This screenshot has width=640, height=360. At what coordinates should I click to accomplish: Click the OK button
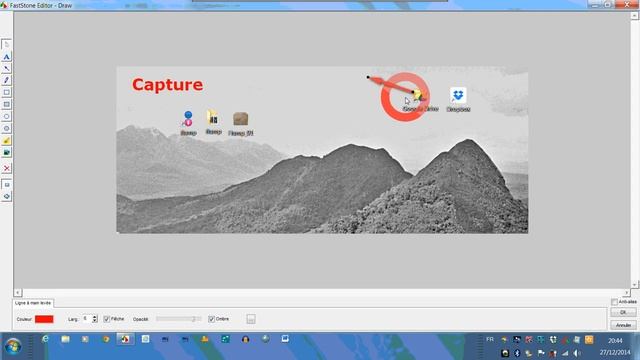coord(623,312)
